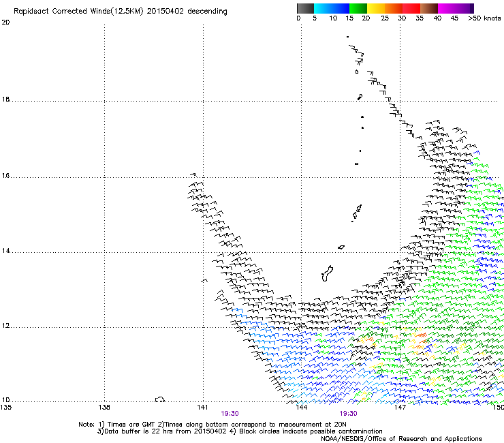Viewport: 504px width, 443px height.
Task: Click the island outline at 10N near 140E
Action: click(x=160, y=399)
